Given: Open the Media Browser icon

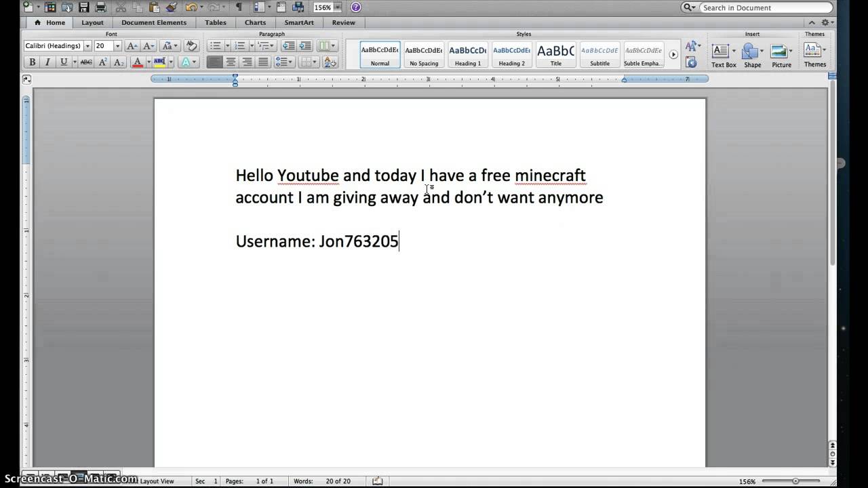Looking at the screenshot, I should 297,7.
